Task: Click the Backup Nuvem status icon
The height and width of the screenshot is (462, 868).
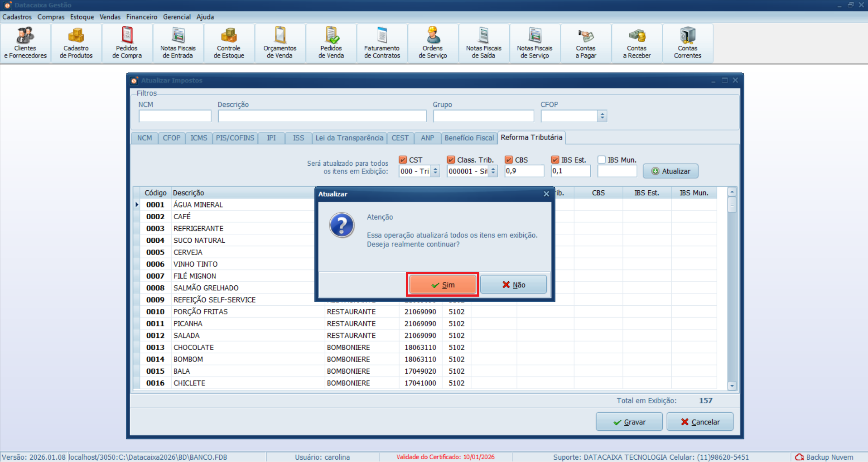Action: coord(800,457)
